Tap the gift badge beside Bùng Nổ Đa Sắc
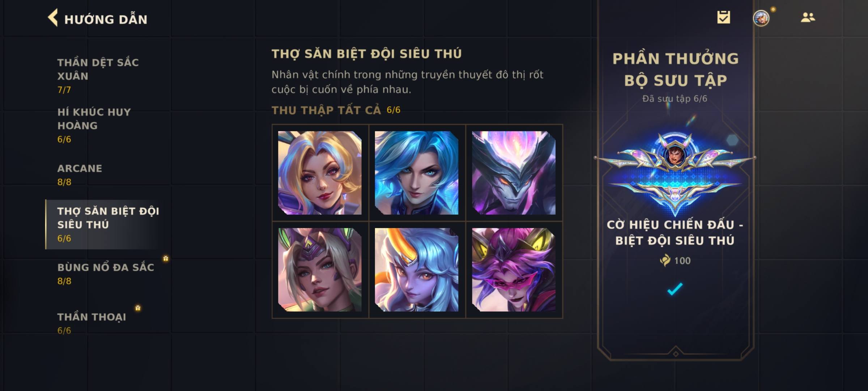Image resolution: width=868 pixels, height=391 pixels. (x=166, y=258)
